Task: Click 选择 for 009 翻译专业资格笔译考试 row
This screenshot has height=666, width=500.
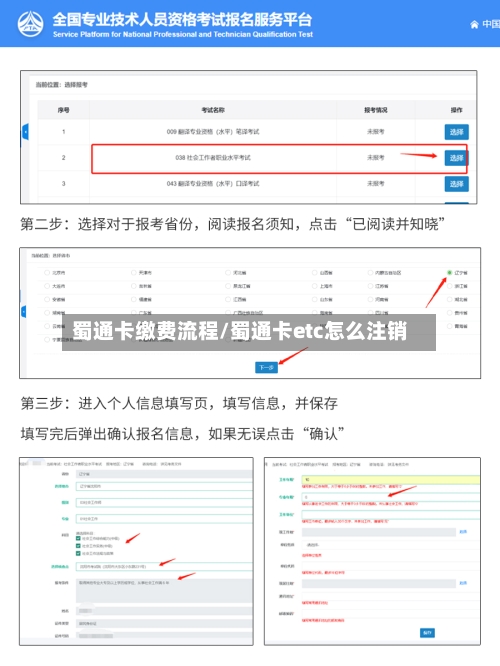Action: point(457,132)
